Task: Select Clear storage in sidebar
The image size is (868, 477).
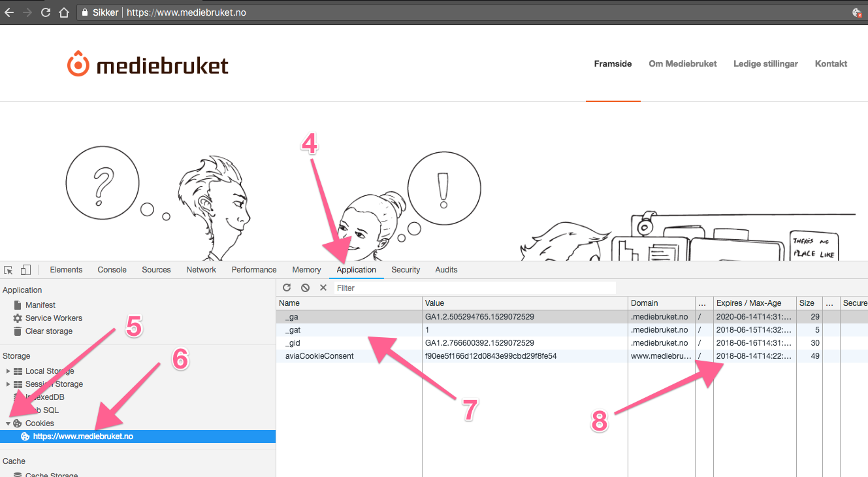Action: (49, 331)
